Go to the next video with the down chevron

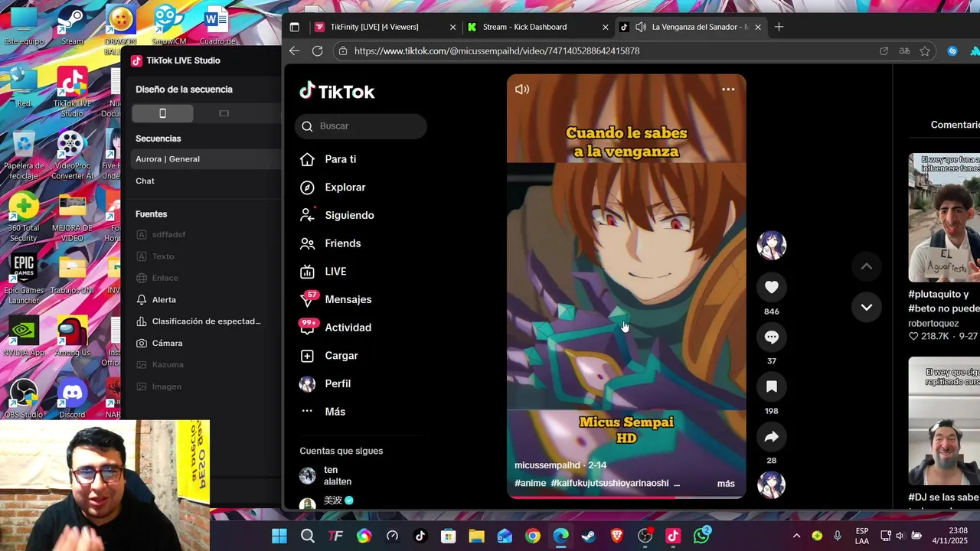point(866,307)
